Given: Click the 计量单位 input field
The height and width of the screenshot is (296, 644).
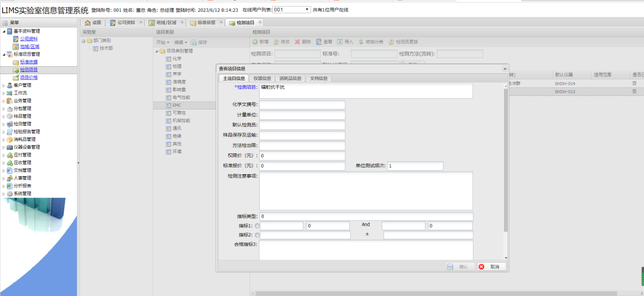Looking at the screenshot, I should pos(302,115).
